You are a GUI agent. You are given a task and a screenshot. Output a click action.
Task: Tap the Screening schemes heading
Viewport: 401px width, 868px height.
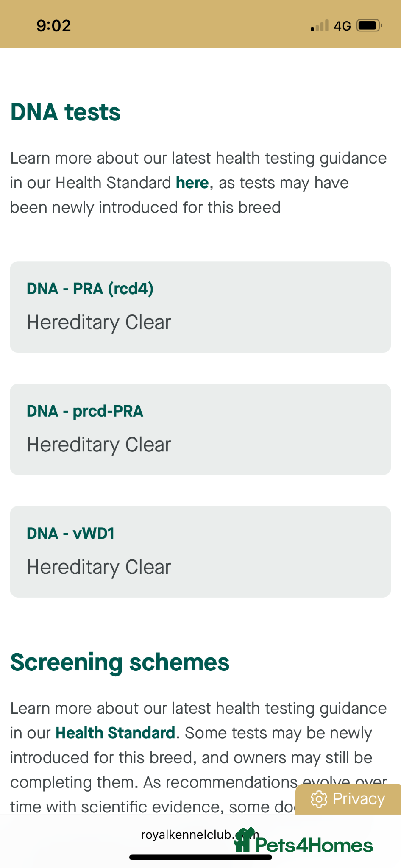(120, 662)
